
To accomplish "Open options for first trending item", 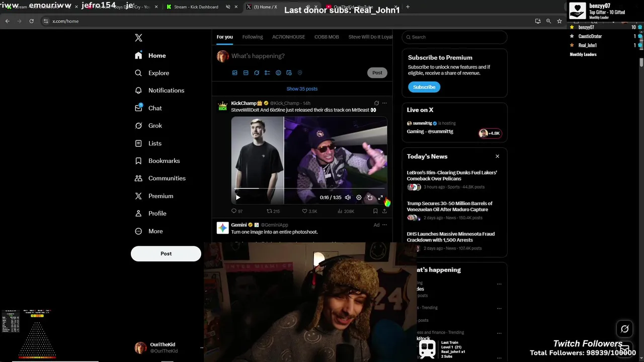I will coord(499,284).
